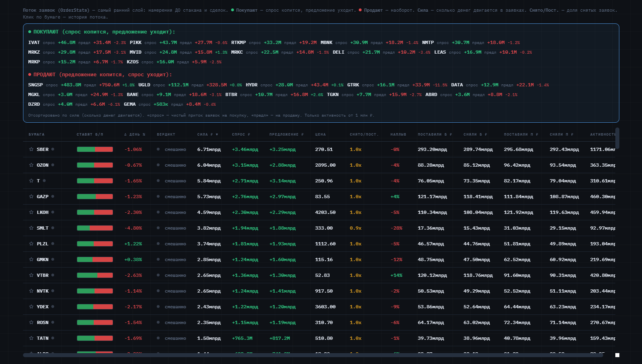Click DZRD in the sellers list
Image resolution: width=642 pixels, height=364 pixels.
pyautogui.click(x=34, y=104)
